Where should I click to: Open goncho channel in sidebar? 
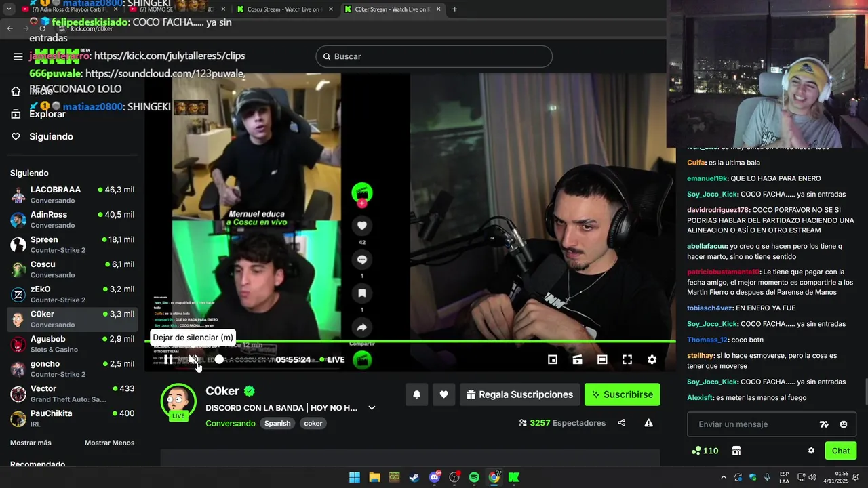point(72,369)
